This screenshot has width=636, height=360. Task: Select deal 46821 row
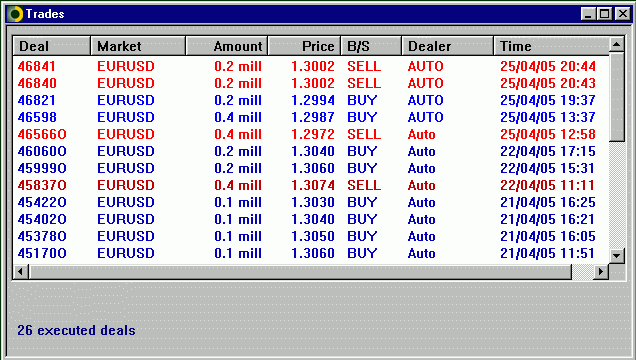pos(311,100)
